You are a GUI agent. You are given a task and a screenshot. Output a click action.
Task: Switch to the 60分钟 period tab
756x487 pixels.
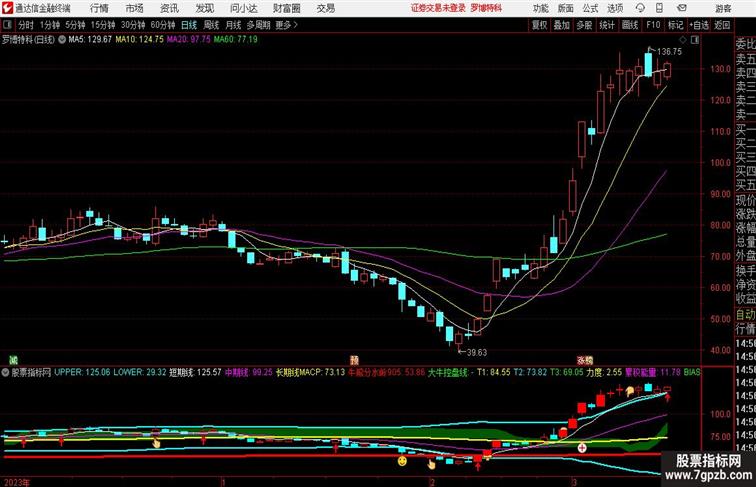163,25
